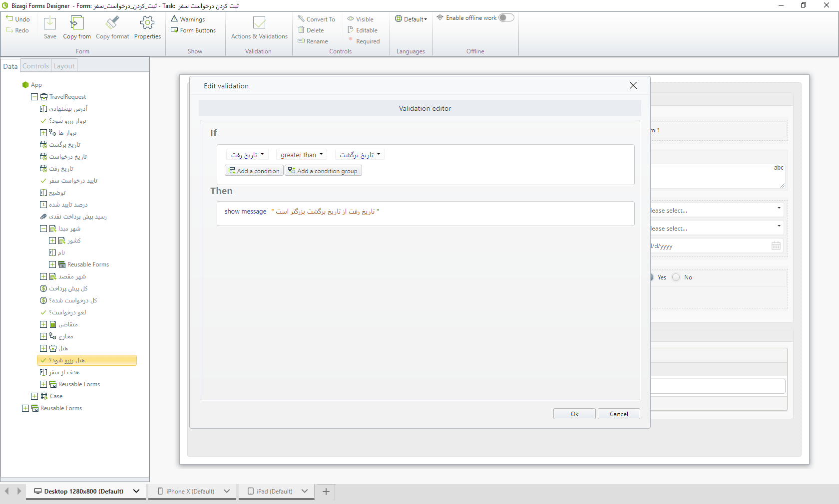Image resolution: width=839 pixels, height=504 pixels.
Task: Confirm validation with Ok button
Action: pos(574,414)
